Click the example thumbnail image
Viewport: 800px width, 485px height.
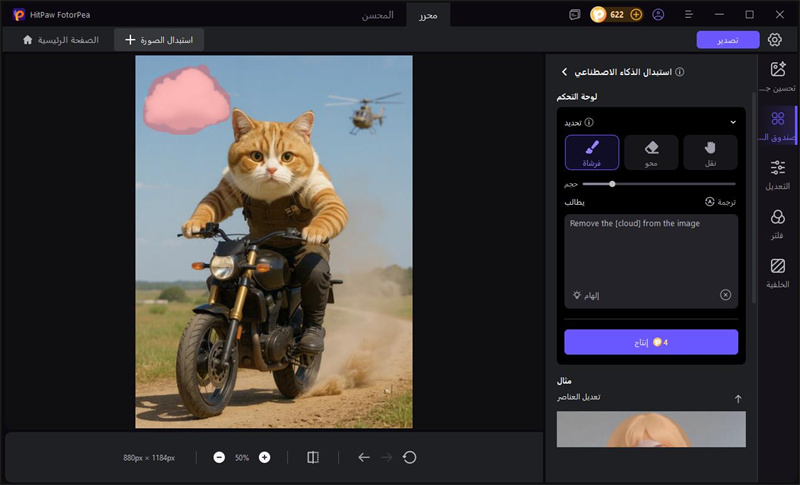[651, 429]
